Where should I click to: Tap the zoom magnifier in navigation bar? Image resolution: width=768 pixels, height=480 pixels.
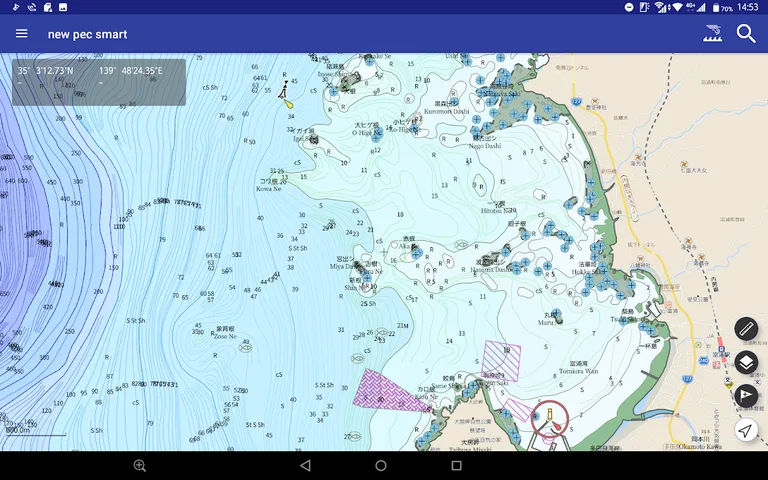point(140,466)
